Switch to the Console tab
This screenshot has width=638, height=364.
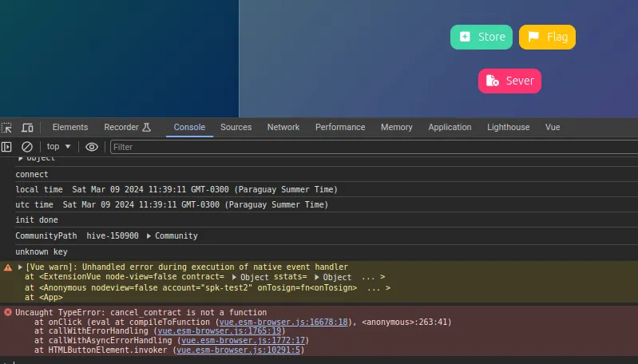189,127
